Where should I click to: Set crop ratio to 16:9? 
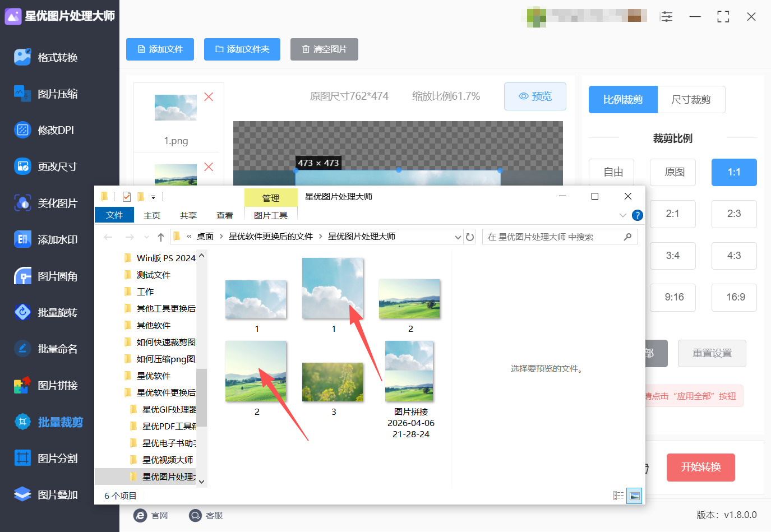click(x=734, y=298)
